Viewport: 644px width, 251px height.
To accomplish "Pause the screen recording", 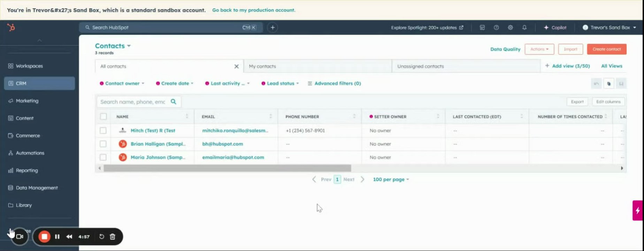I will click(57, 237).
